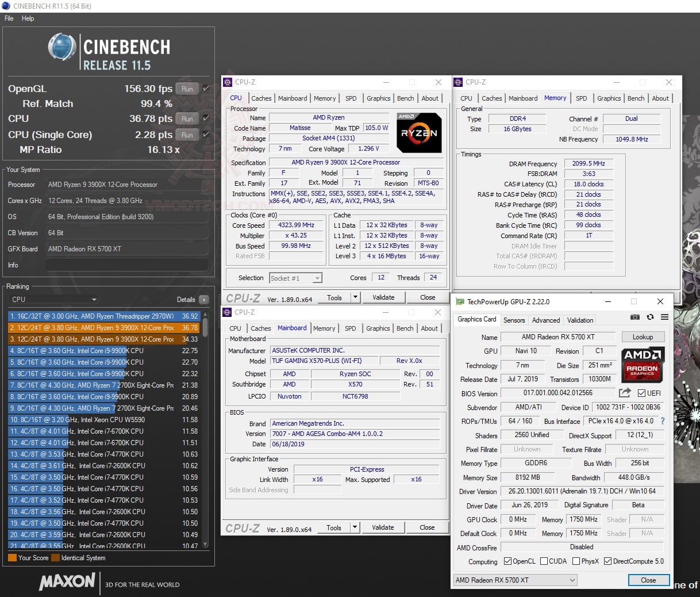
Task: Enable the PhysX checkbox
Action: pos(576,561)
